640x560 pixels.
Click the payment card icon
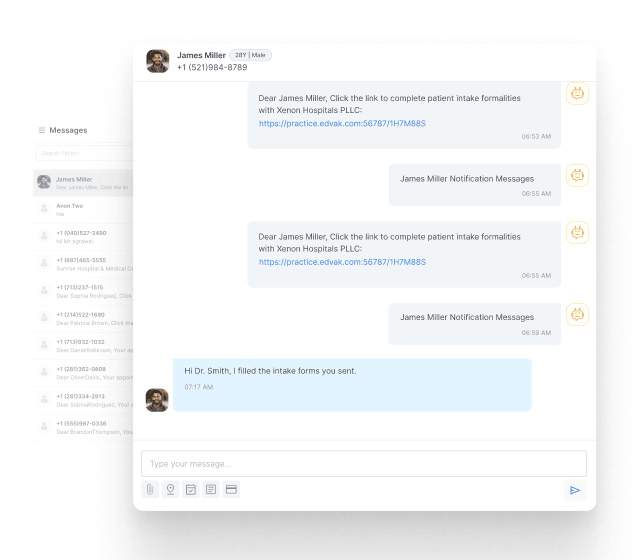(231, 490)
